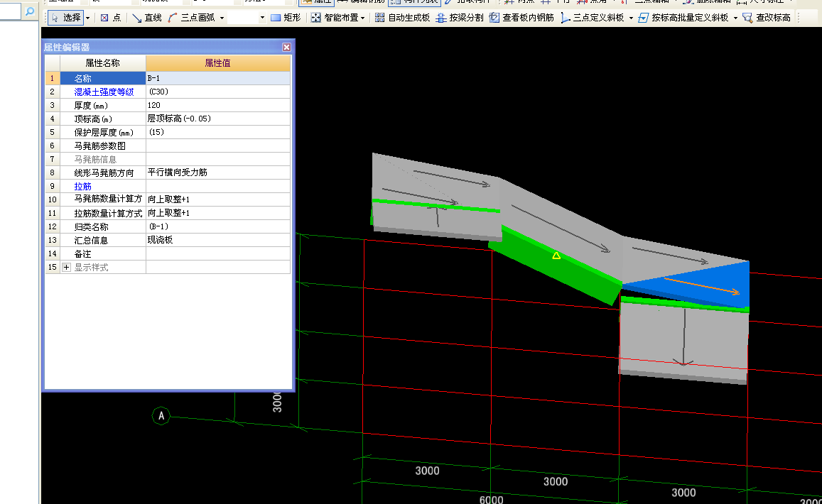
Task: Click the yellow triangle marker on green beam
Action: pos(556,256)
